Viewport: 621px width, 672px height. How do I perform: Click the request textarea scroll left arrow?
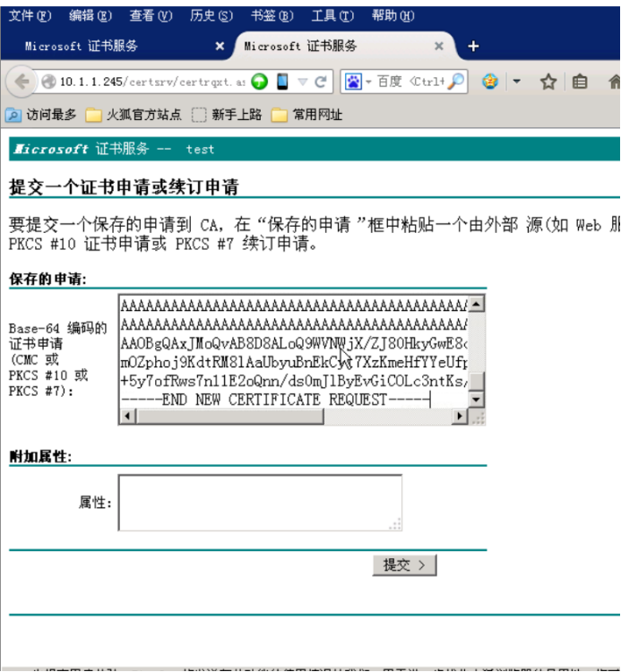(128, 416)
